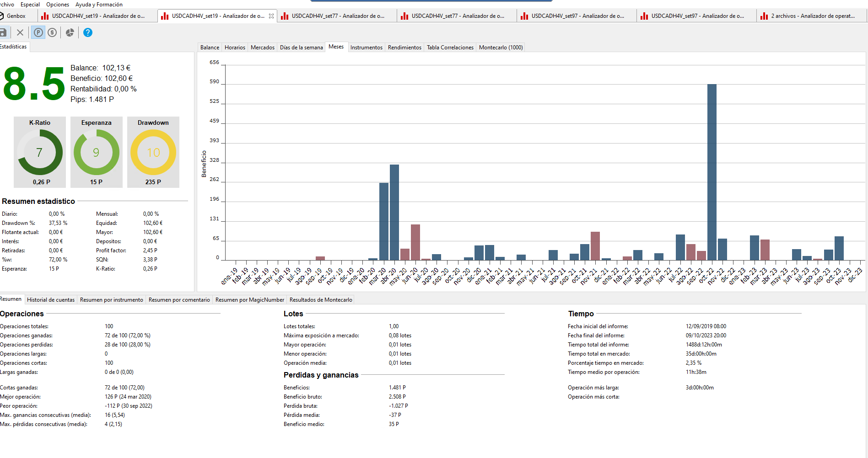This screenshot has height=458, width=868.
Task: Open the Historial de cuentas tab
Action: [x=51, y=300]
